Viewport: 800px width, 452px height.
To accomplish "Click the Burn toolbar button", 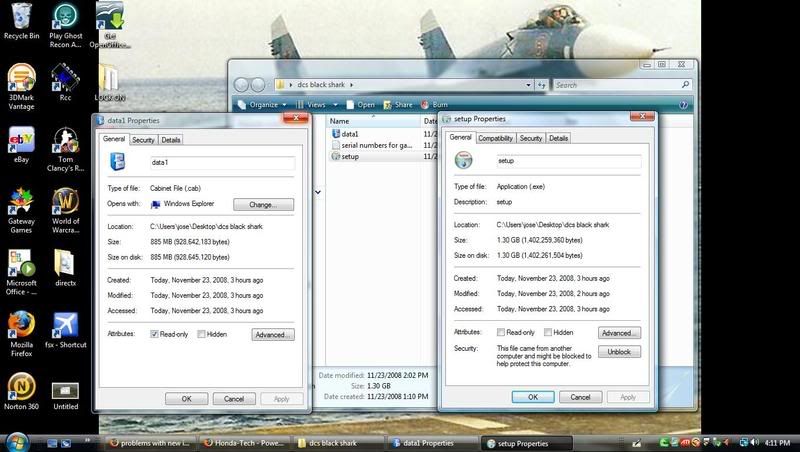I will click(434, 105).
